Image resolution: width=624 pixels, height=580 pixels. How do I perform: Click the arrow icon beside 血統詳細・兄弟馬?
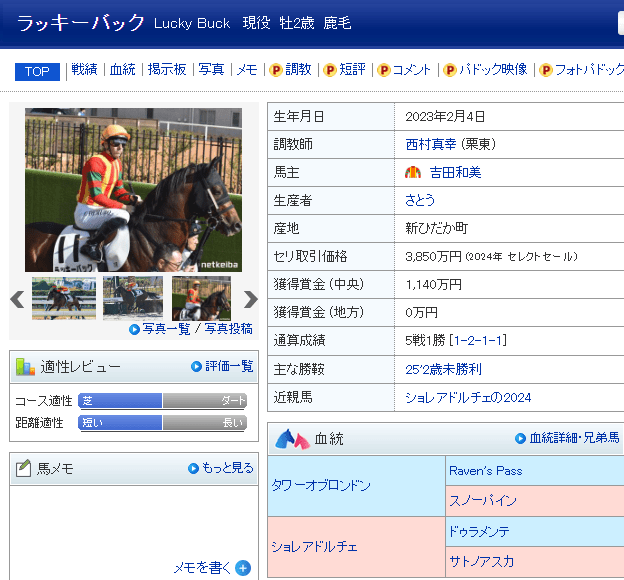(x=520, y=438)
